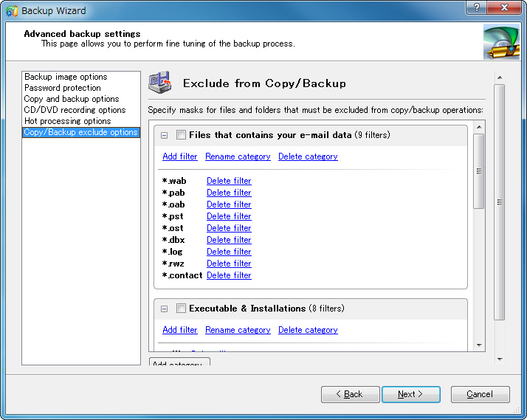Screen dimensions: 527x420
Task: Click the Backup Wizard title bar icon
Action: [12, 11]
